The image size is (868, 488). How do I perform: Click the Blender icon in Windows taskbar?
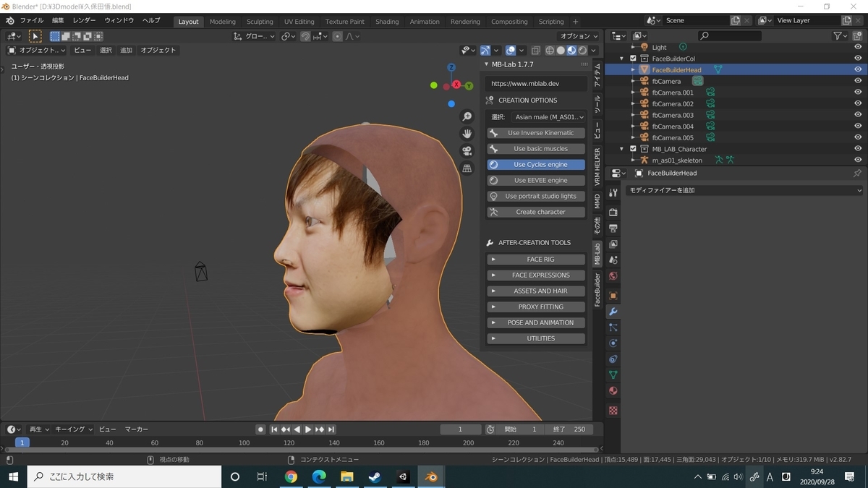click(x=430, y=476)
